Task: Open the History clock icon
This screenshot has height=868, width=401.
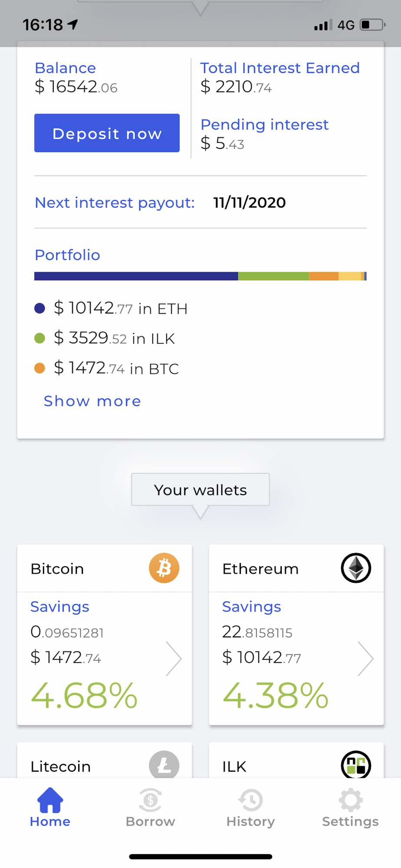Action: (250, 800)
